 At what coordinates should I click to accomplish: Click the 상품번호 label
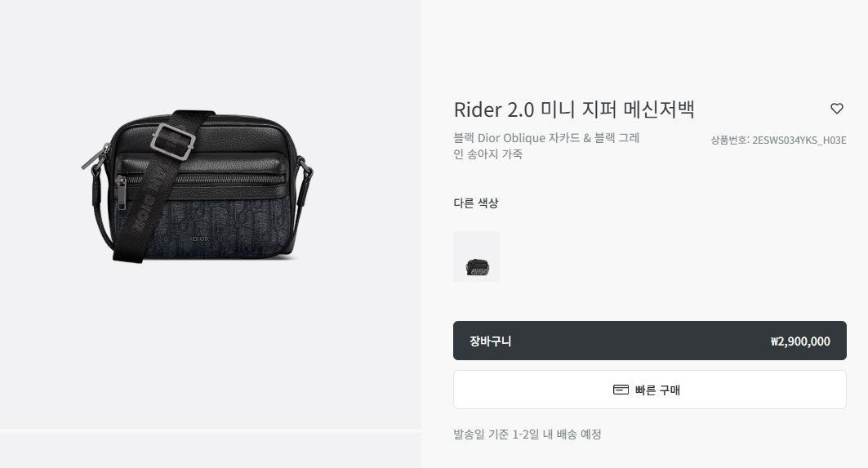[x=728, y=140]
